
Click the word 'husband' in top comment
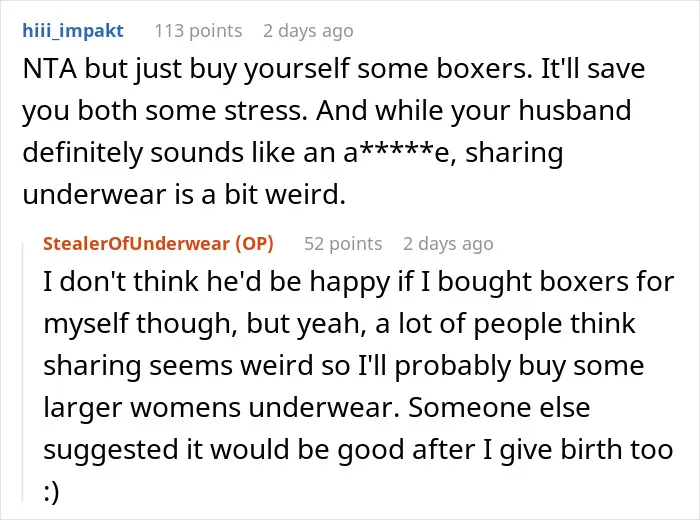pyautogui.click(x=575, y=111)
